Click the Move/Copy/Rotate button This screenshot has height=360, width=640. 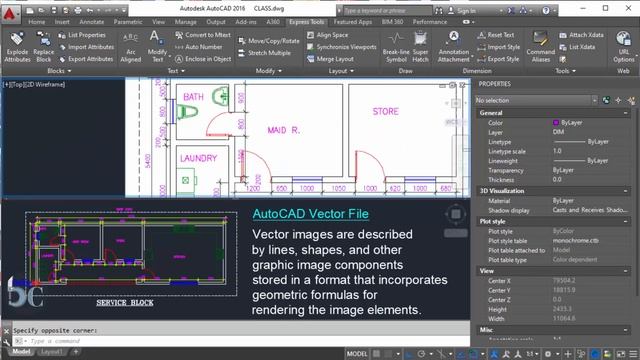[269, 41]
